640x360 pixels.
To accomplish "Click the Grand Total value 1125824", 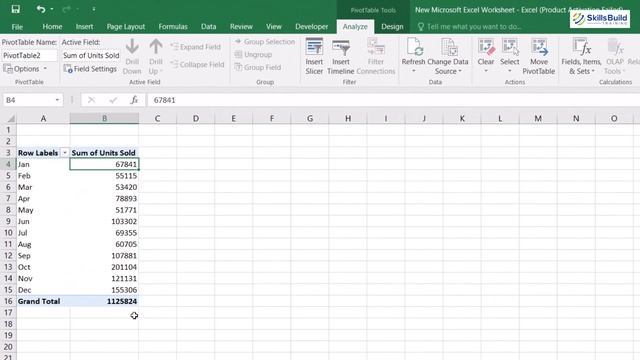I will click(x=104, y=301).
